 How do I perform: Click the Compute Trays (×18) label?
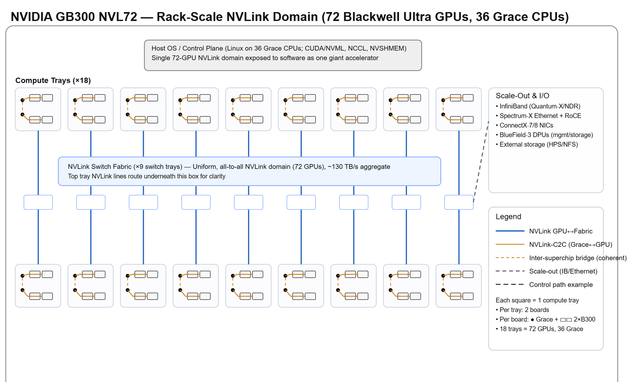pos(53,80)
